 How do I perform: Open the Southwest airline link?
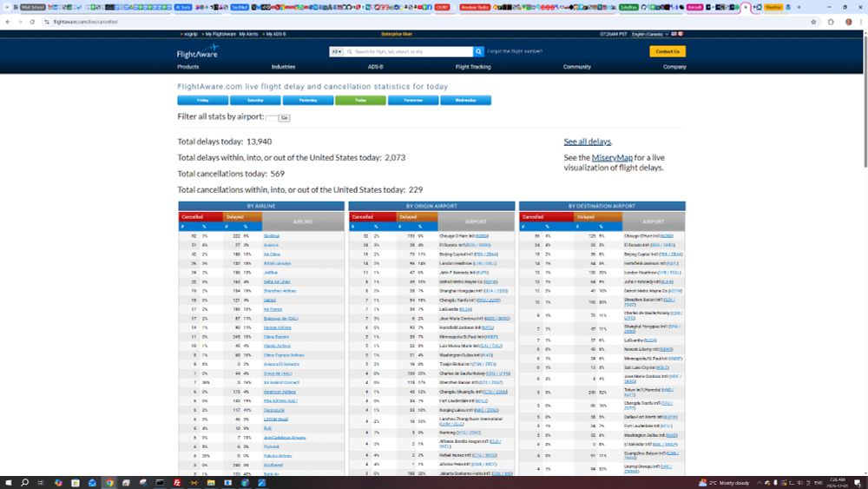click(273, 466)
